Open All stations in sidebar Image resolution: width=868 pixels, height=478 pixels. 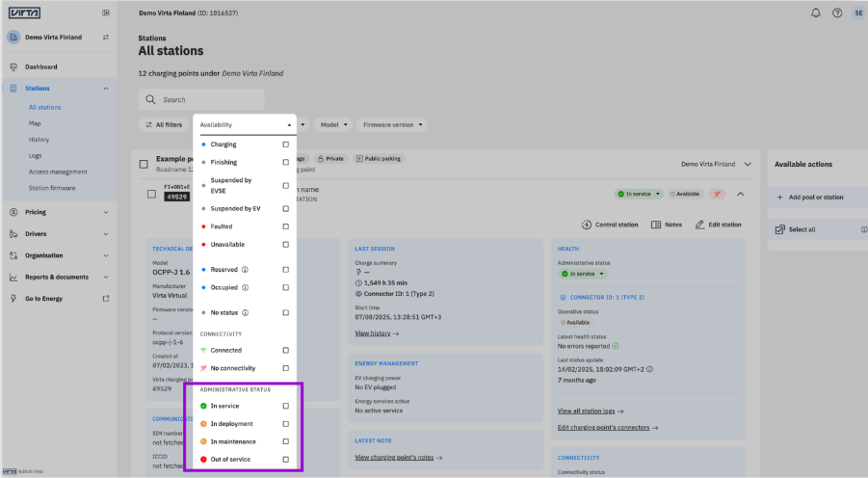[x=45, y=107]
